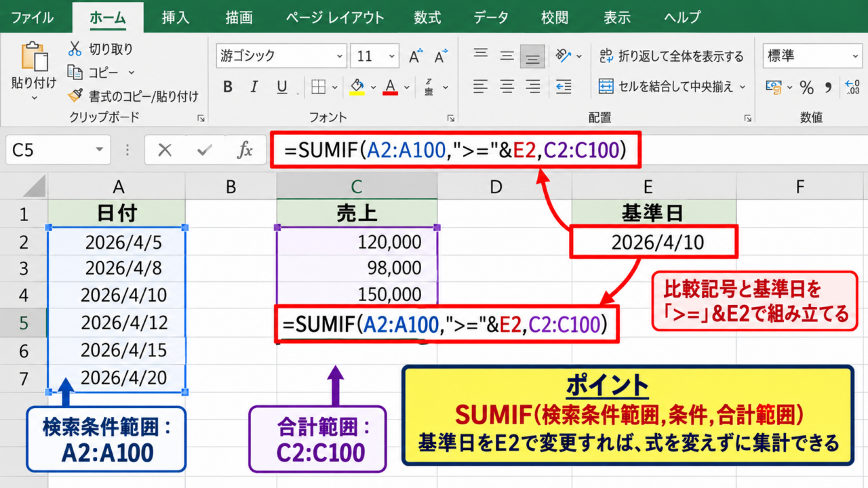Expand the セルを結合して中央揃え dropdown arrow
Image resolution: width=868 pixels, height=488 pixels.
pos(743,87)
